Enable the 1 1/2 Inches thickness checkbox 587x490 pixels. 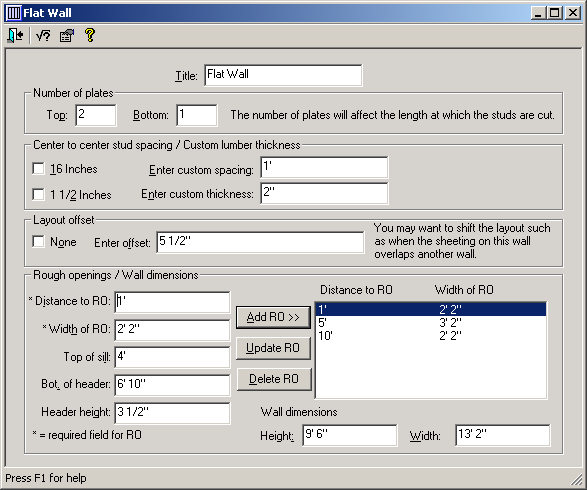38,195
